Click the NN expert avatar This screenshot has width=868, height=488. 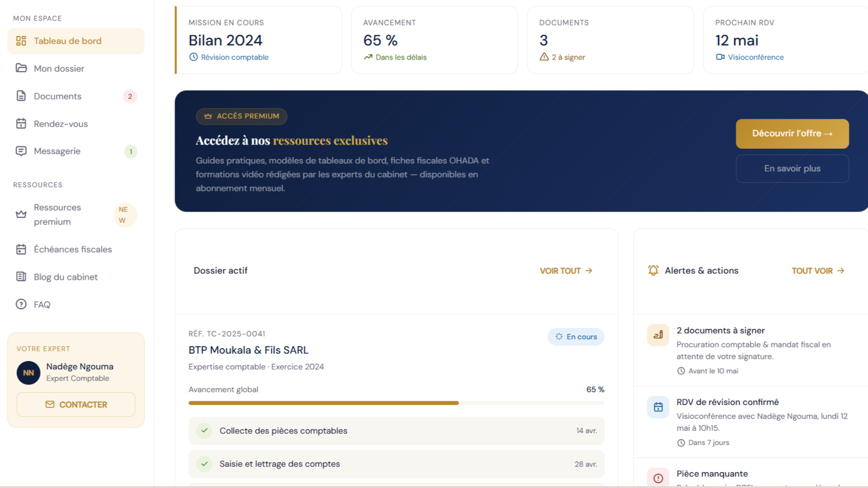[28, 373]
